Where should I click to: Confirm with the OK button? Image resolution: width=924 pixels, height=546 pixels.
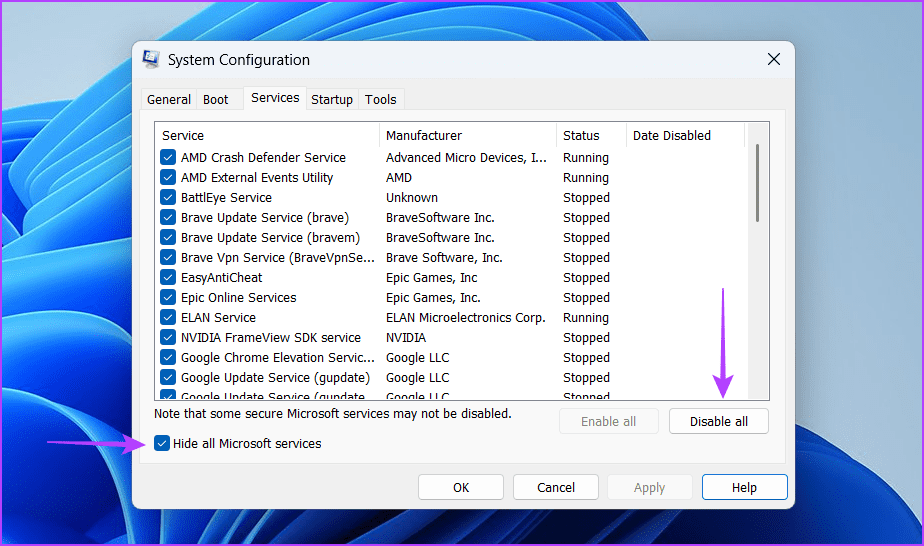point(461,487)
